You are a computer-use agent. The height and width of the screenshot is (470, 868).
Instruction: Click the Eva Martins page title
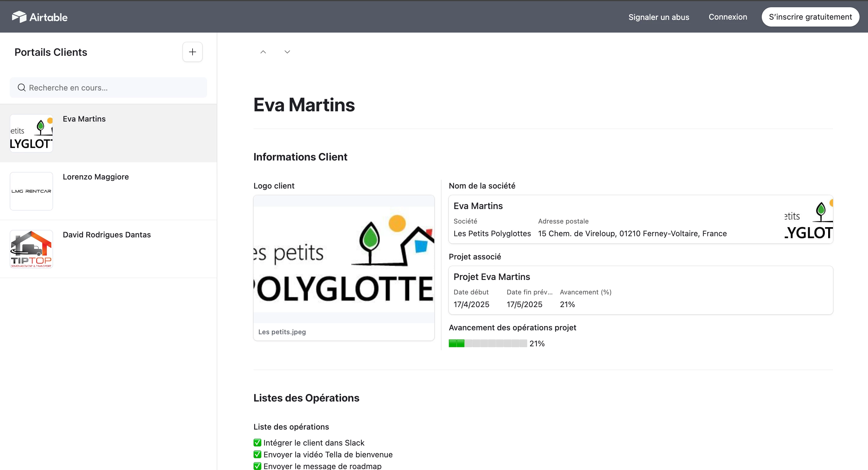[x=304, y=105]
